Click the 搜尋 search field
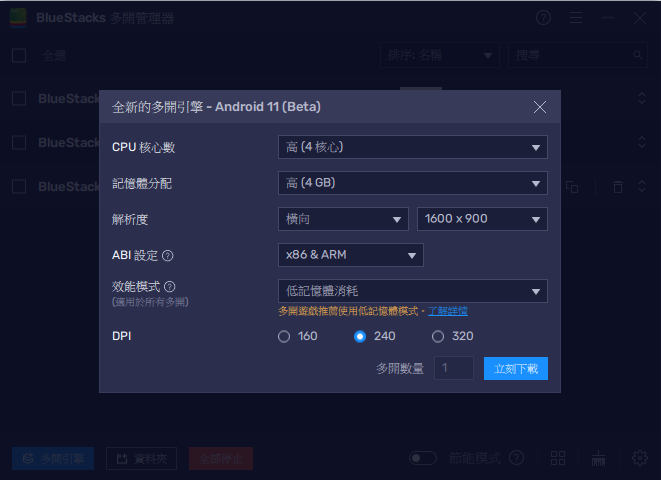Viewport: 661px width, 480px height. coord(578,55)
